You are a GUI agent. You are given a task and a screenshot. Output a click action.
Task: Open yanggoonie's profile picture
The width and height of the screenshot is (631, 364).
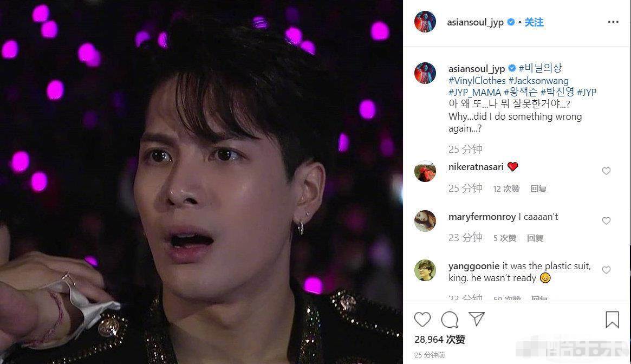click(425, 270)
